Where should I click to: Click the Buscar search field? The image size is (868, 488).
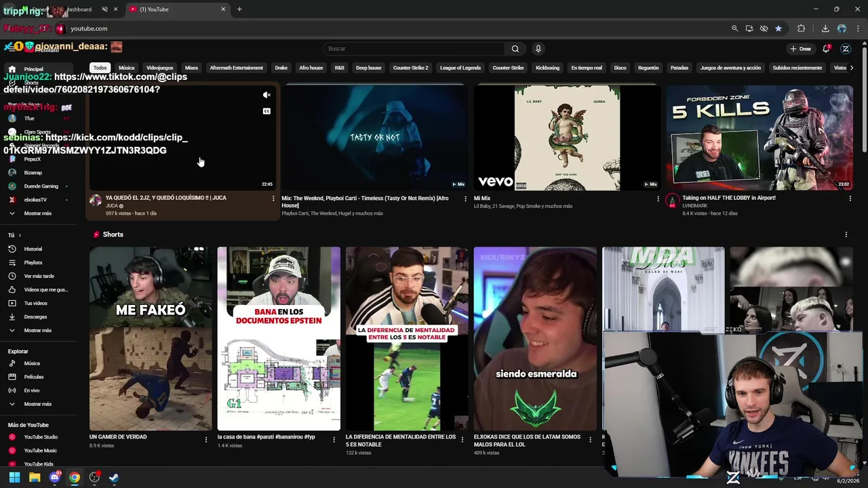414,49
